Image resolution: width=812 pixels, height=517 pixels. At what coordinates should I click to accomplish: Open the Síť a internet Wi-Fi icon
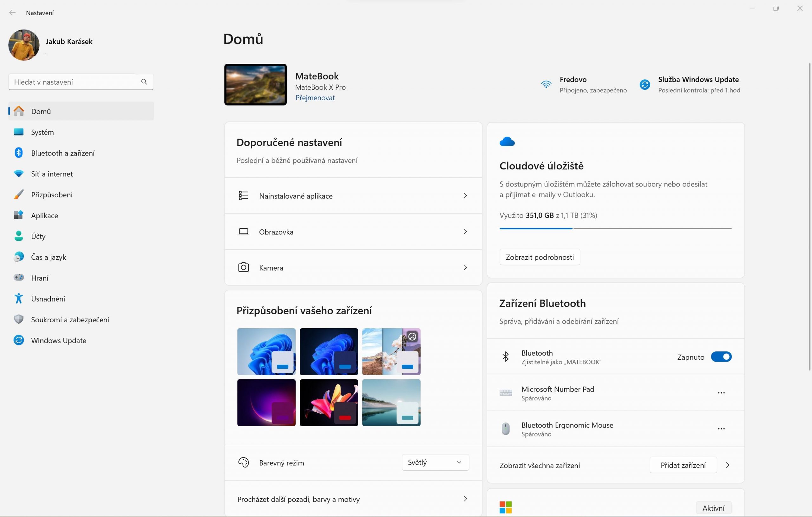(18, 174)
